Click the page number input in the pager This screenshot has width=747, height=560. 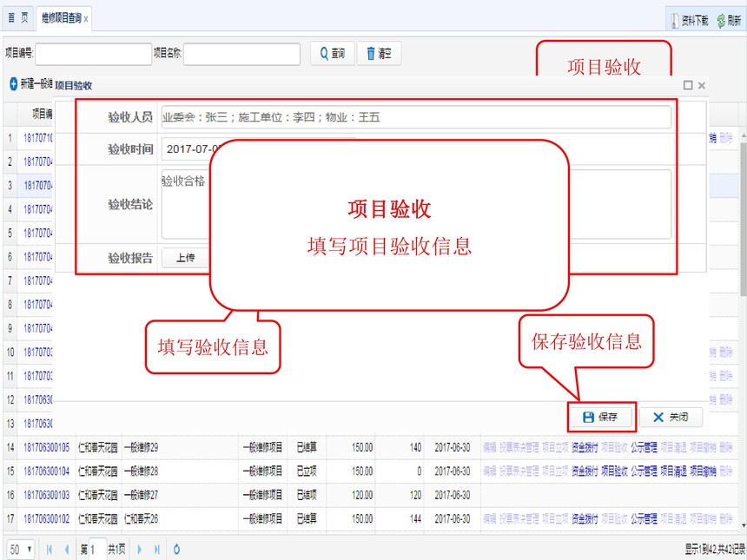[97, 550]
